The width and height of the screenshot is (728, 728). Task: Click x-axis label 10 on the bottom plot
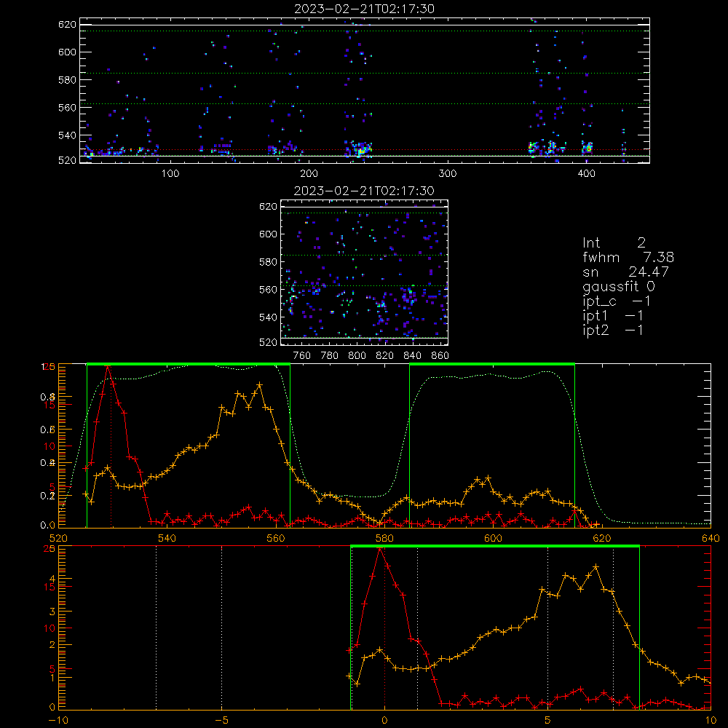point(711,720)
